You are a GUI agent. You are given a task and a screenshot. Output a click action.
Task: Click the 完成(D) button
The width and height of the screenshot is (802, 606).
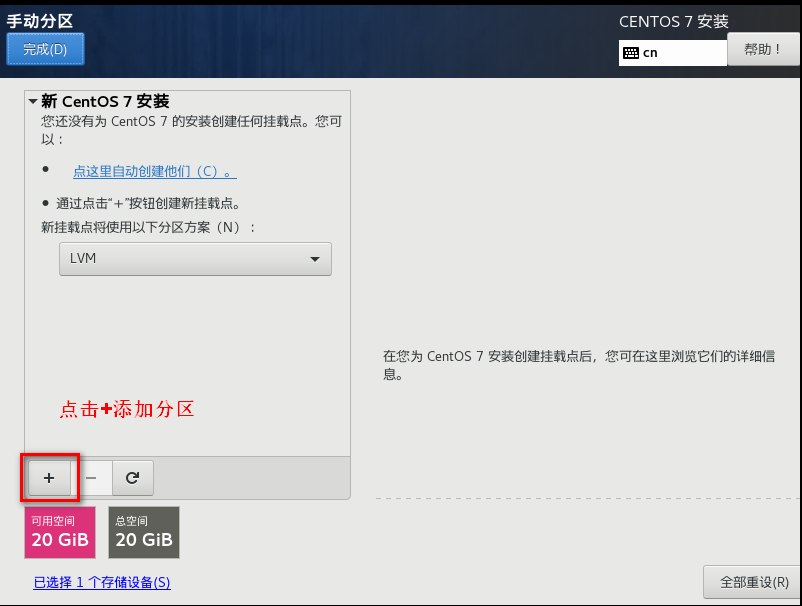point(45,49)
